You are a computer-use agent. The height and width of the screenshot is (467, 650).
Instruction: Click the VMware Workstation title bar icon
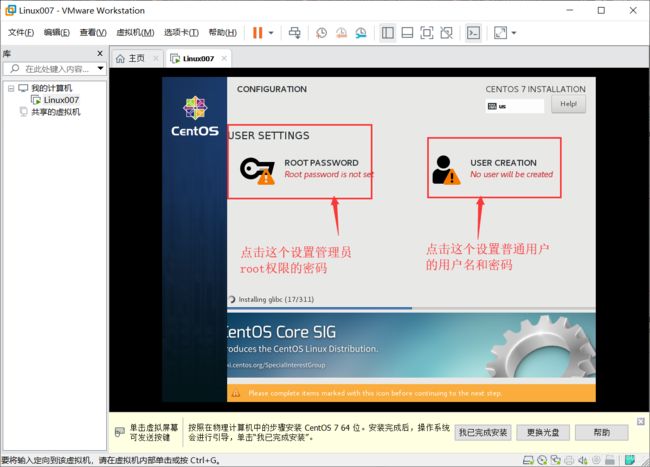pyautogui.click(x=10, y=10)
